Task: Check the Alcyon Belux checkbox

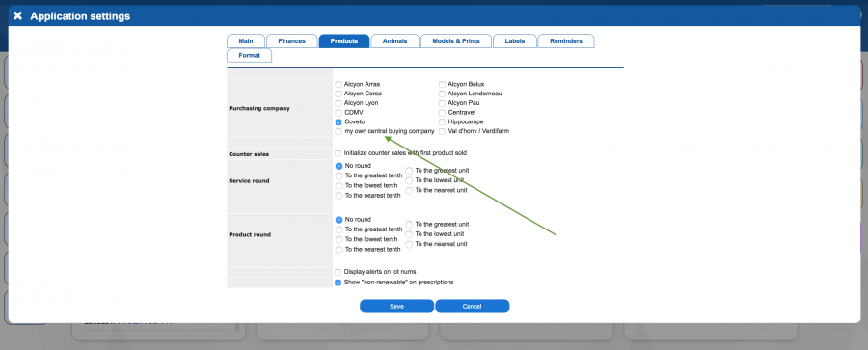Action: [442, 84]
